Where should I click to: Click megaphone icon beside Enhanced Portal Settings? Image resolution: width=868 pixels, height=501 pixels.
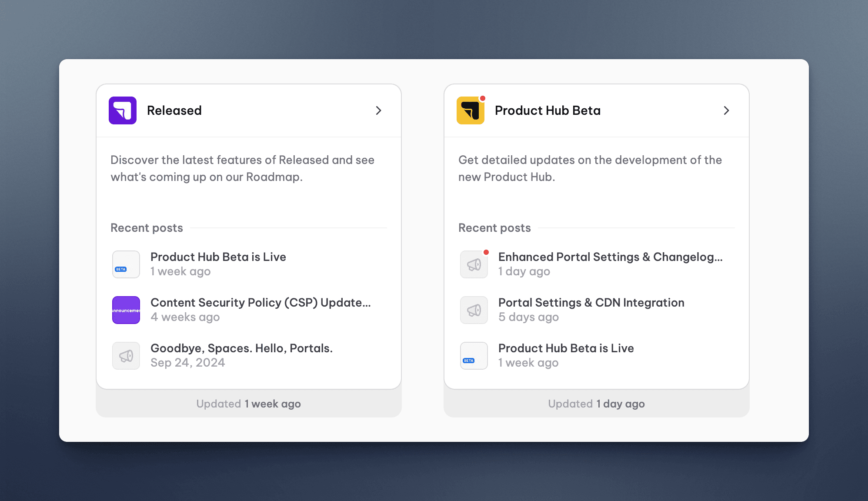coord(474,264)
